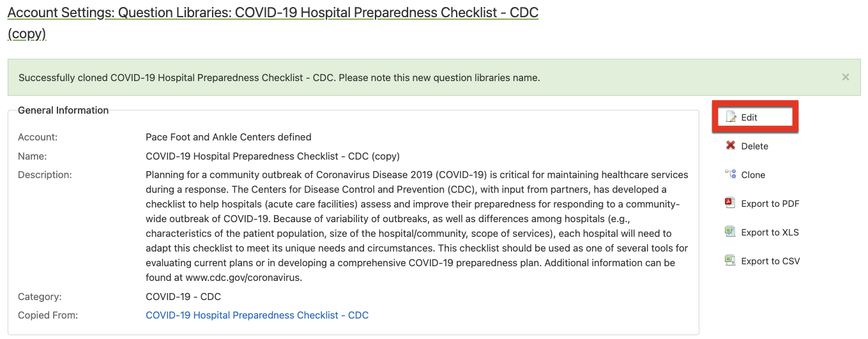Click the Edit pencil icon
This screenshot has width=868, height=339.
coord(731,117)
